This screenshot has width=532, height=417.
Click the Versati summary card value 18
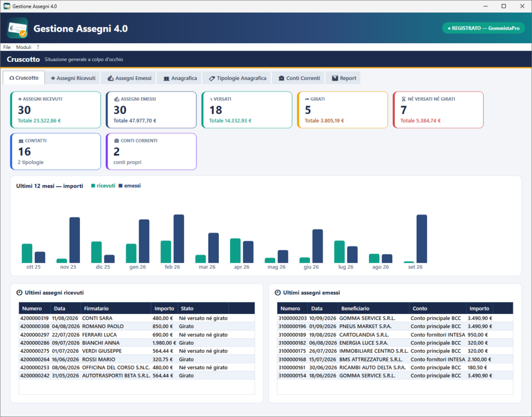pyautogui.click(x=216, y=110)
